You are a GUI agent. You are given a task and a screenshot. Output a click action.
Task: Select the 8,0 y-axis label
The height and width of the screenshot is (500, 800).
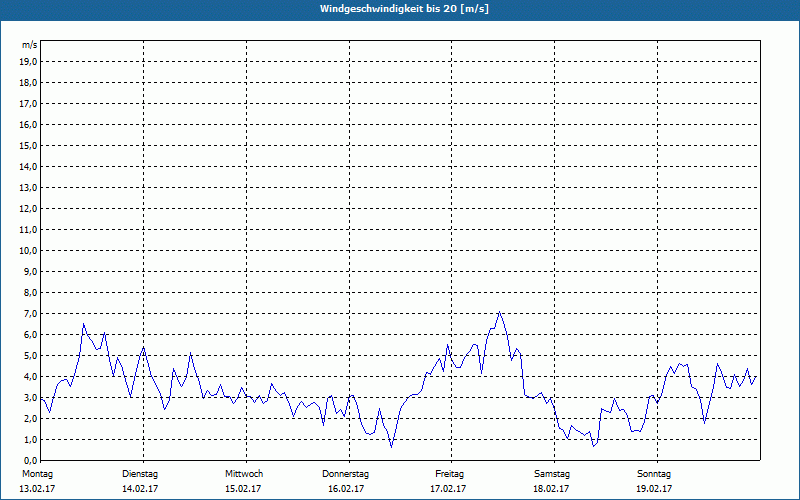click(x=31, y=293)
